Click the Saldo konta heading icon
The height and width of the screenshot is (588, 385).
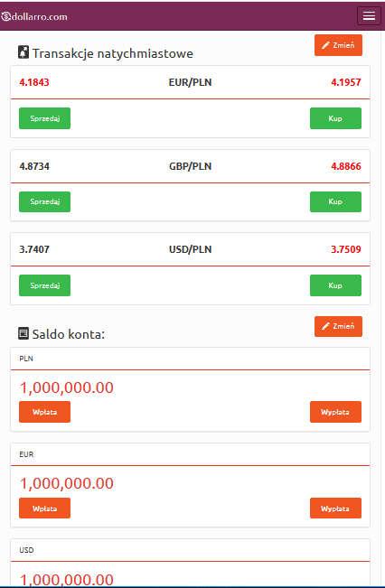click(23, 333)
